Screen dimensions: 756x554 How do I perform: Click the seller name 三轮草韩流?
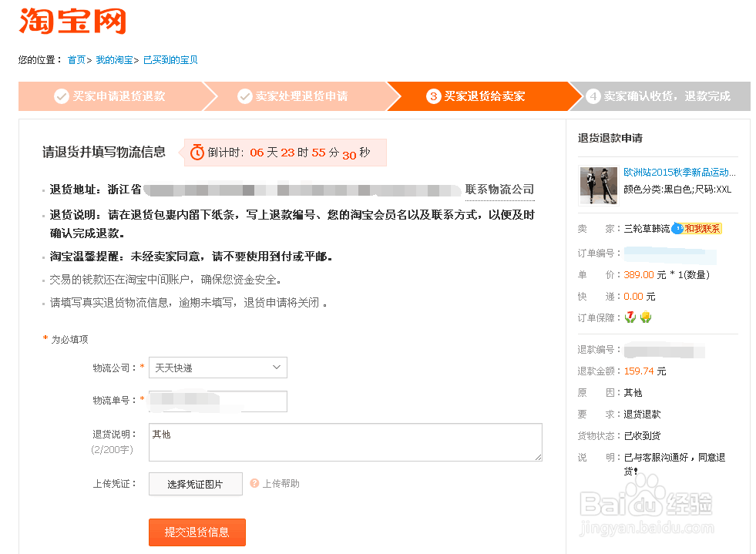pyautogui.click(x=647, y=229)
